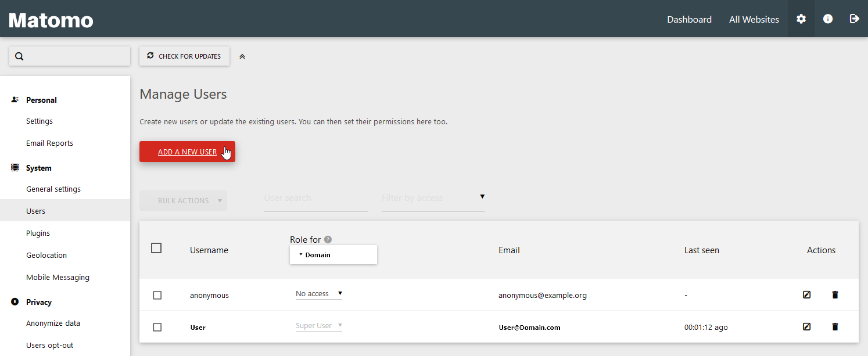Viewport: 868px width, 356px height.
Task: Delete the anonymous user
Action: (x=835, y=295)
